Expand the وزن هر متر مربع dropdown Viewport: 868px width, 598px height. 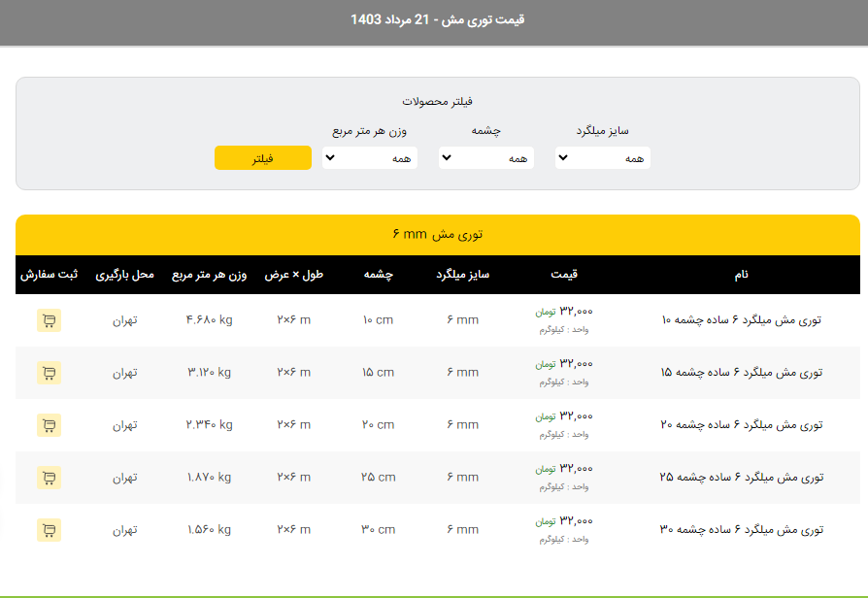pos(370,158)
